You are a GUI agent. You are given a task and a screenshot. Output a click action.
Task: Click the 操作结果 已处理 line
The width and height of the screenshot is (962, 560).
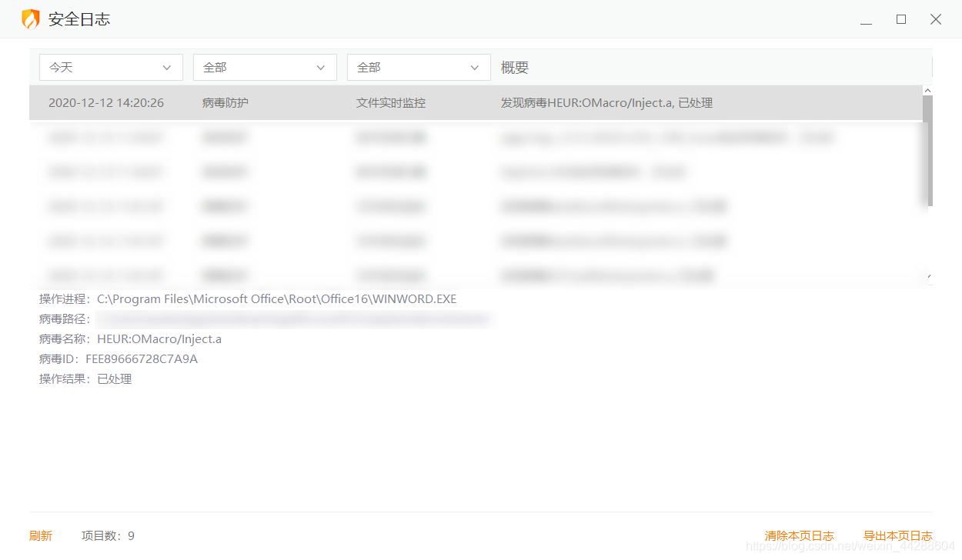pyautogui.click(x=85, y=379)
